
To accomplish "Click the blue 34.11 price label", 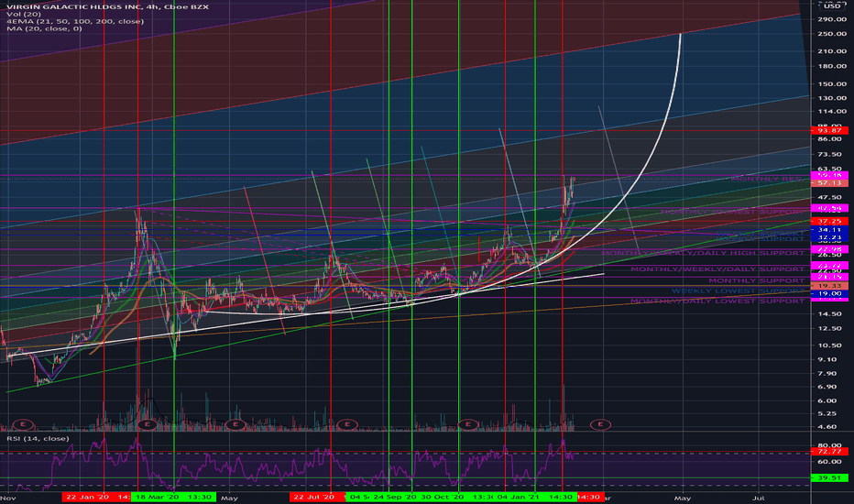I will click(829, 230).
